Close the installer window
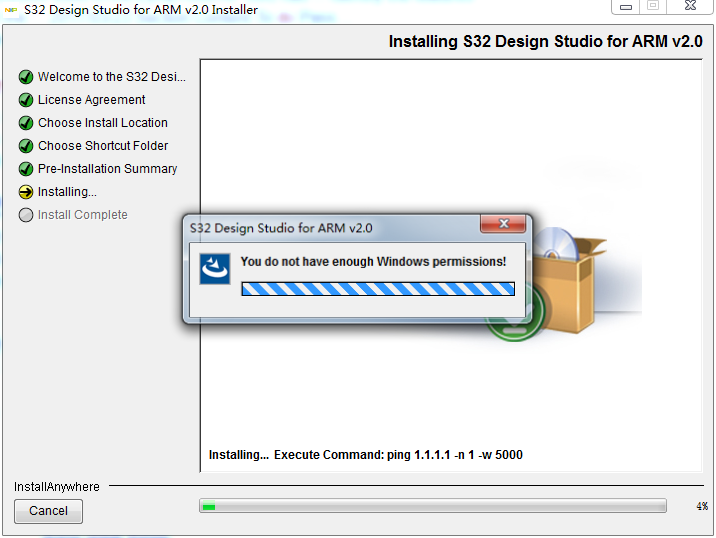 click(x=690, y=6)
